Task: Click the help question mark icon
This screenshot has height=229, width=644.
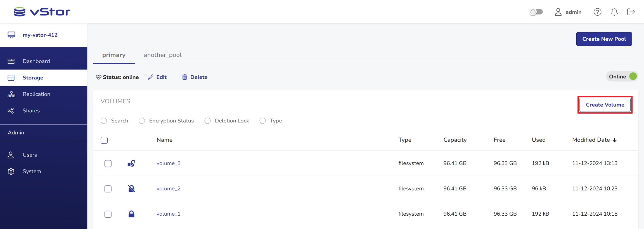Action: pyautogui.click(x=597, y=12)
